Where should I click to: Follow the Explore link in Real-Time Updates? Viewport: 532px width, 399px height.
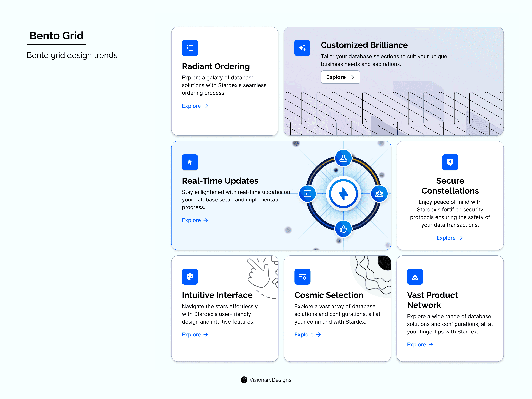195,220
